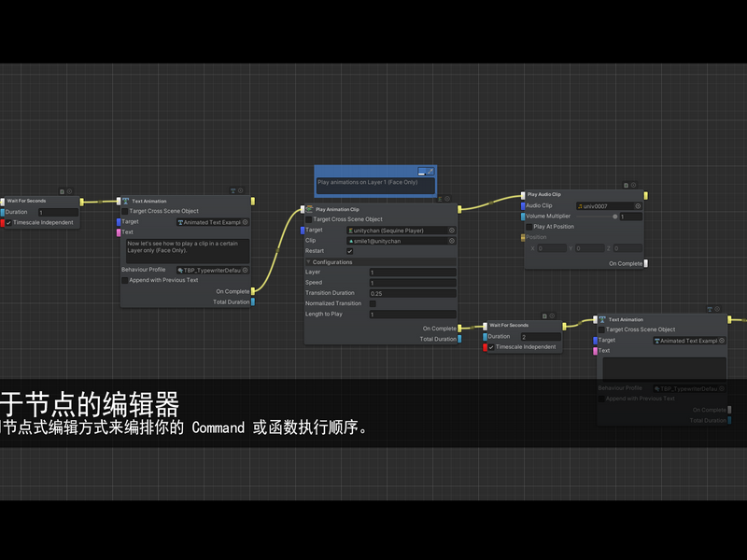747x560 pixels.
Task: Open object picker for smile1@unitychan Clip
Action: pos(452,241)
